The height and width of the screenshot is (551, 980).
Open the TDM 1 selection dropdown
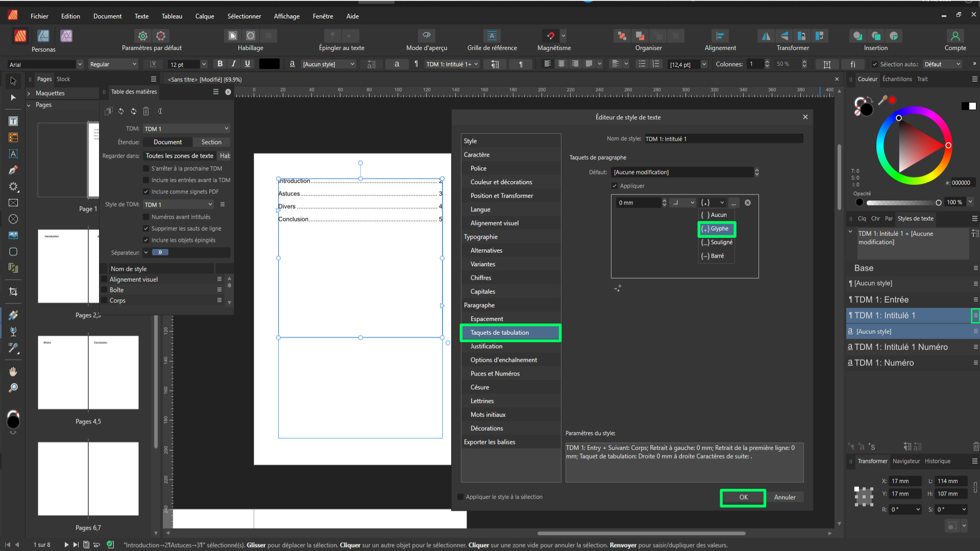186,129
